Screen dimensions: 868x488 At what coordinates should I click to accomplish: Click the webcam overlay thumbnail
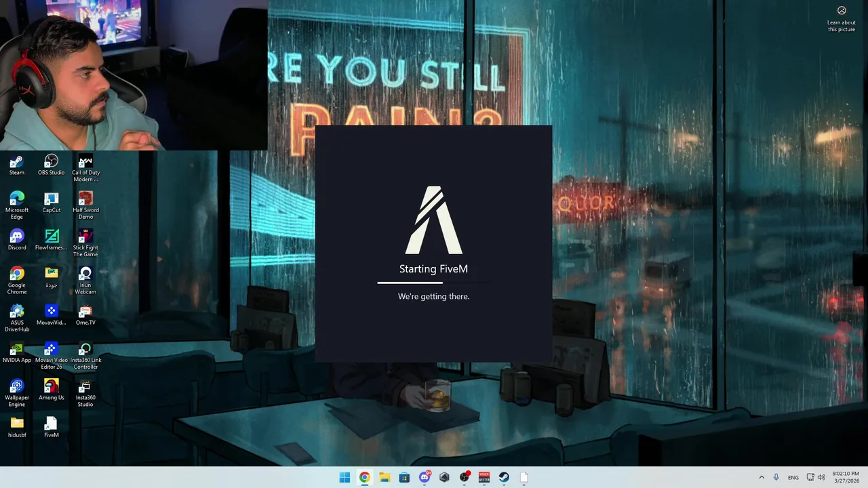pyautogui.click(x=134, y=75)
